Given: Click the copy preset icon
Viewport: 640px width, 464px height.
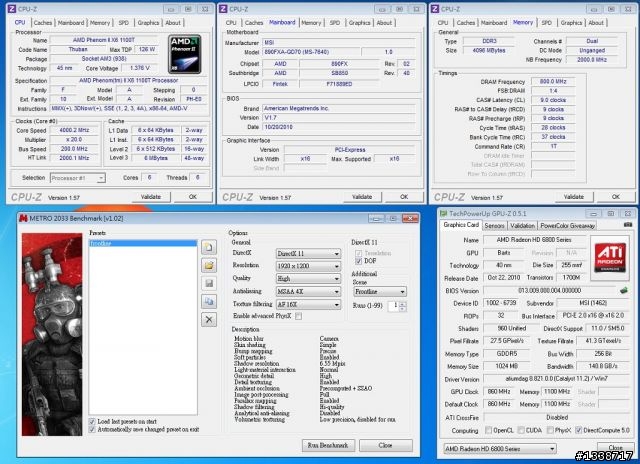Looking at the screenshot, I should [209, 301].
